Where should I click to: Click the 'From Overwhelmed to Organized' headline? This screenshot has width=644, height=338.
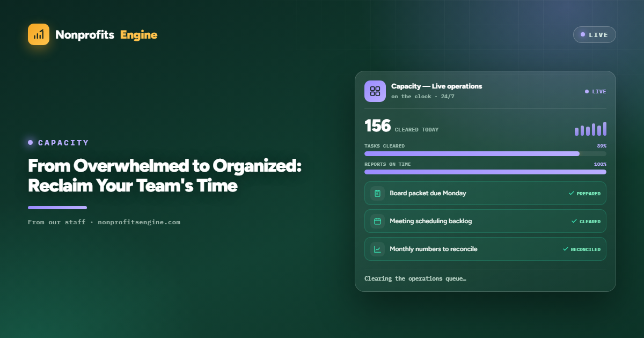click(165, 175)
